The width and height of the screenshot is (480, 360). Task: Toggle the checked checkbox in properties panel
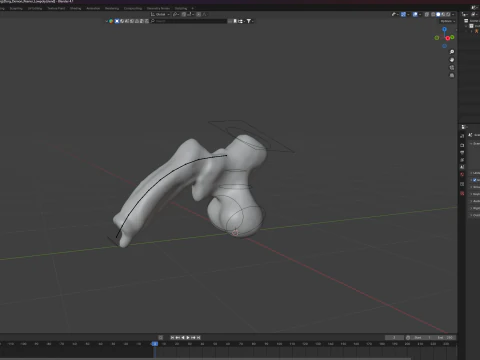[475, 180]
